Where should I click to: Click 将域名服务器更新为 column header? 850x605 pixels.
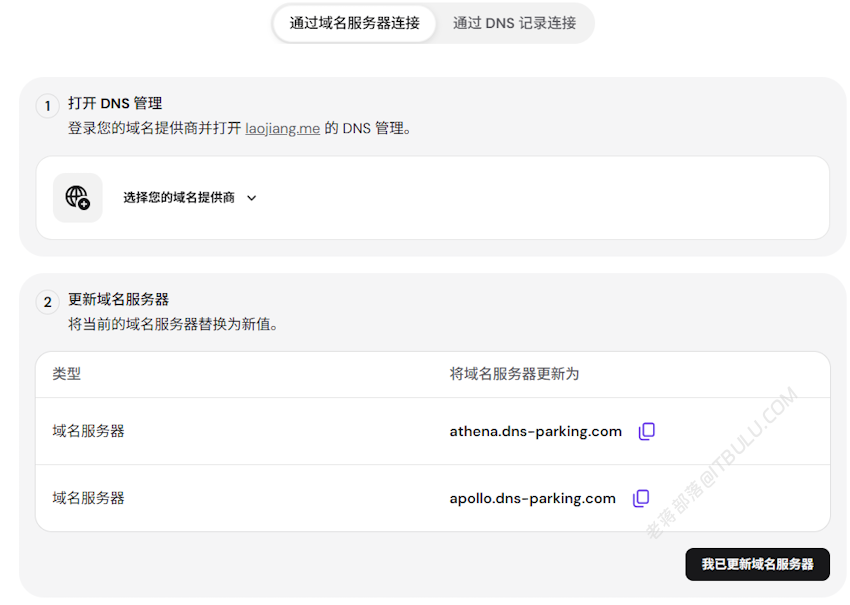tap(514, 374)
